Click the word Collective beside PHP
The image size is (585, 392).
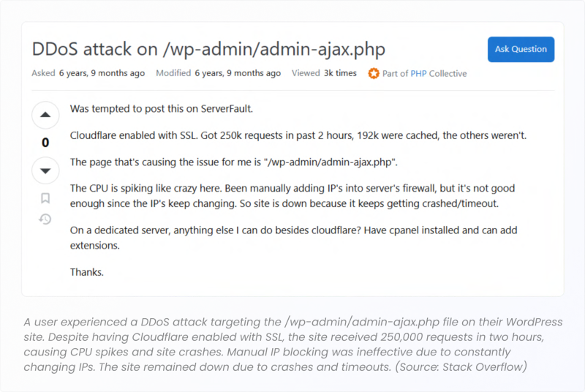pos(448,73)
